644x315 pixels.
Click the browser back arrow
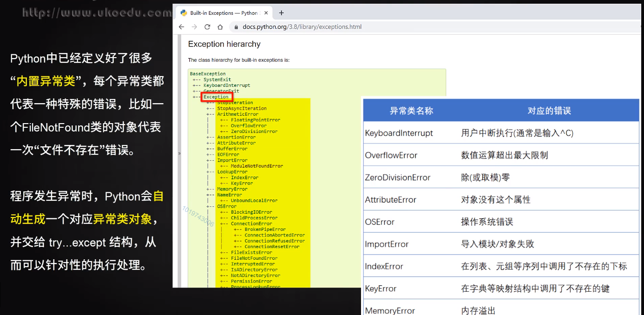182,27
